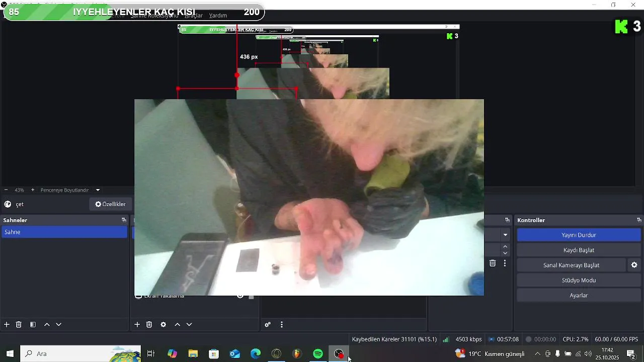Click the 00:57:08 streaming timer
This screenshot has height=362, width=644.
(x=508, y=339)
